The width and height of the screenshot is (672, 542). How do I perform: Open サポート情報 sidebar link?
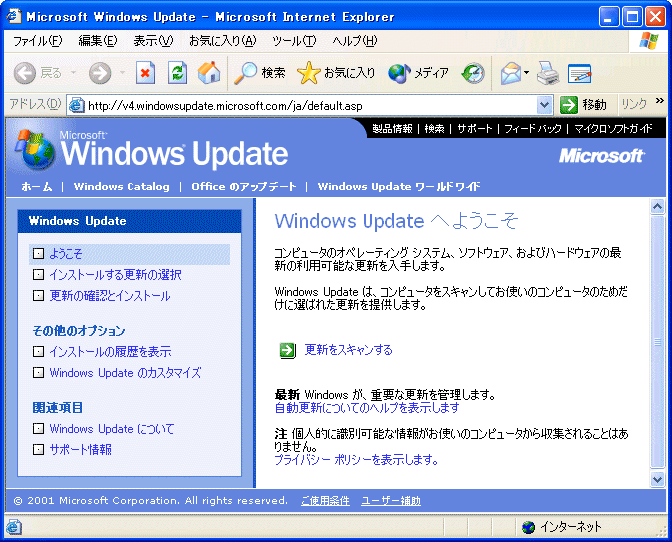click(81, 449)
